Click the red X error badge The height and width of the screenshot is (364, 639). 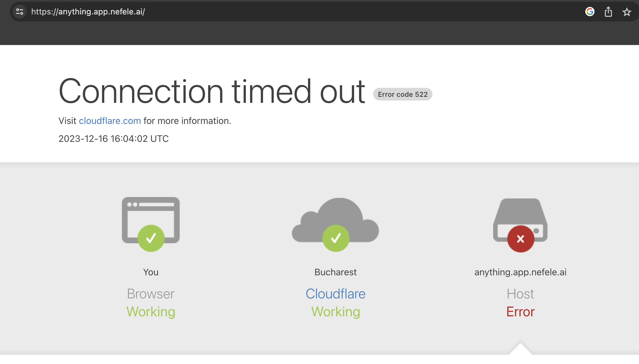tap(521, 239)
